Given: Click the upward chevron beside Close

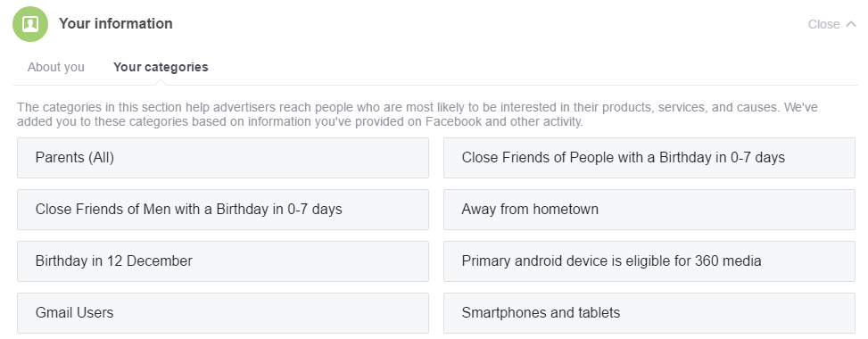Looking at the screenshot, I should (851, 24).
